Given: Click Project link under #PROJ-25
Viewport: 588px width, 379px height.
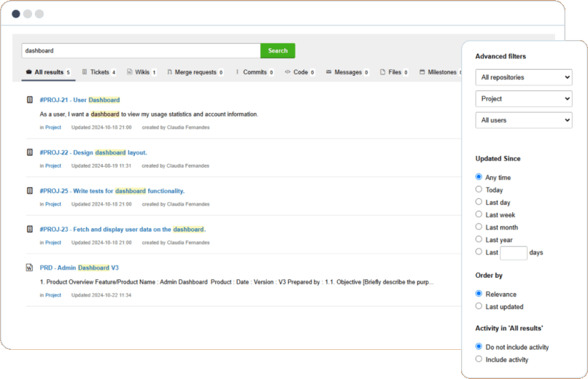Looking at the screenshot, I should tap(53, 204).
